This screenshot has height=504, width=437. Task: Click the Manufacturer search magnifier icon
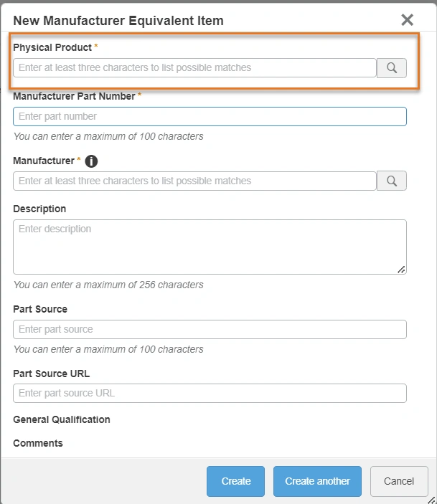[x=392, y=181]
